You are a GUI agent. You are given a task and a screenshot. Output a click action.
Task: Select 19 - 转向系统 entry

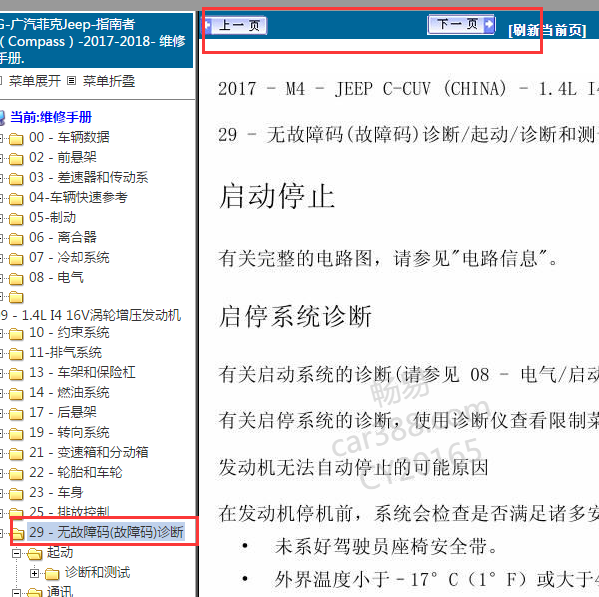coord(69,432)
